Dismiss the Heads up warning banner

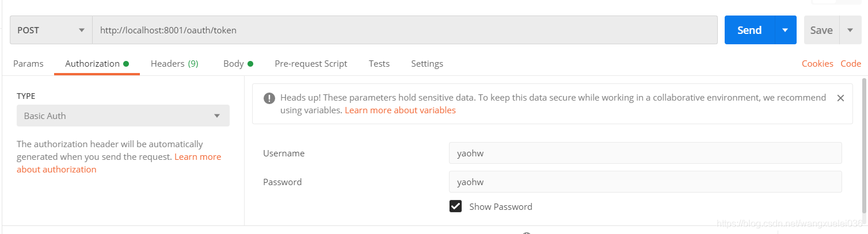click(x=840, y=98)
